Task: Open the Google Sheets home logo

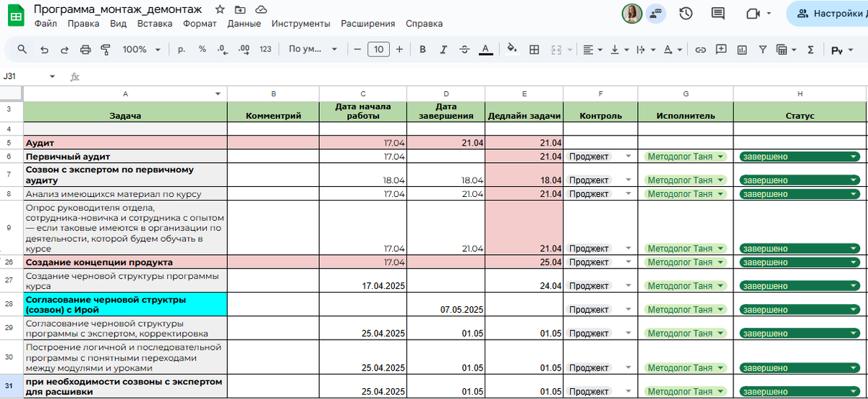Action: point(17,16)
